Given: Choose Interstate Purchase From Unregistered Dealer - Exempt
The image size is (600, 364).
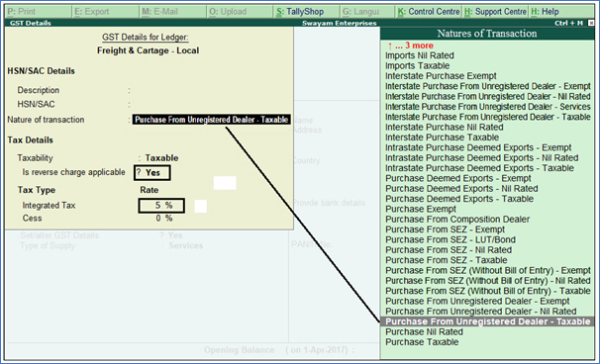Looking at the screenshot, I should click(x=488, y=86).
